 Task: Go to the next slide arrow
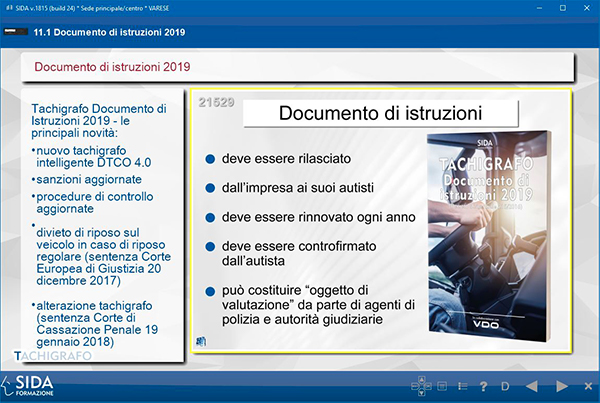(x=563, y=386)
